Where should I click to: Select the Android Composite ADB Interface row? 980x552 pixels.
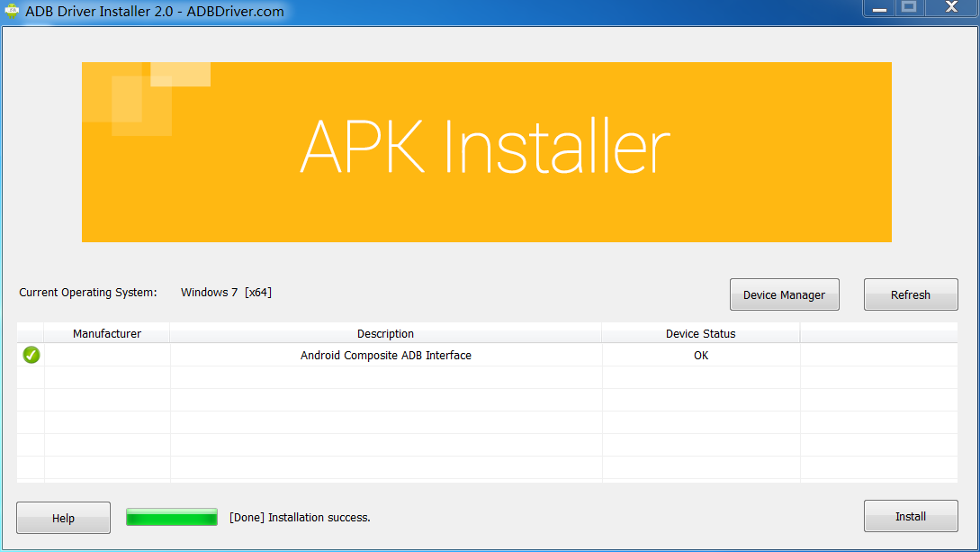pyautogui.click(x=385, y=356)
